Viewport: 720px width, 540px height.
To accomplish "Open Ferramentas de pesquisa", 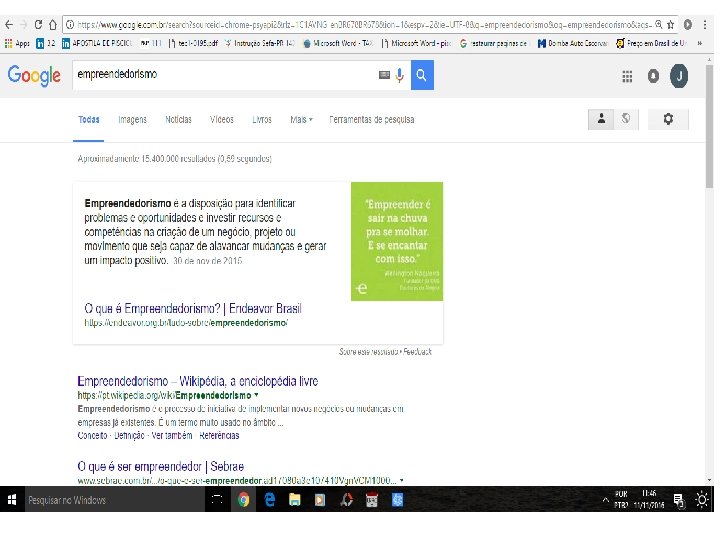I will point(371,120).
